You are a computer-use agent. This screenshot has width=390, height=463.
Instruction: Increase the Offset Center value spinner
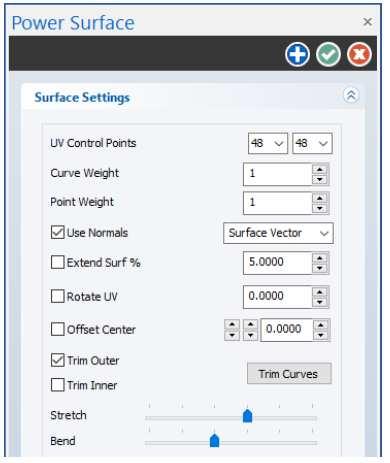coord(321,325)
